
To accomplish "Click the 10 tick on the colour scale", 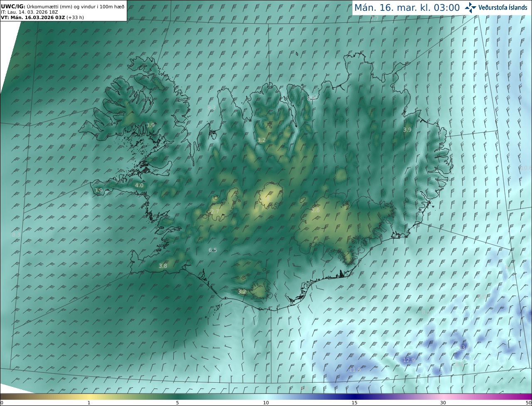I will pos(266,403).
